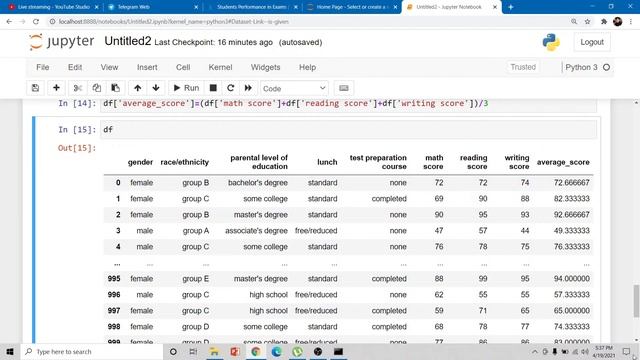The image size is (640, 360).
Task: Open the Widgets menu
Action: tap(265, 67)
